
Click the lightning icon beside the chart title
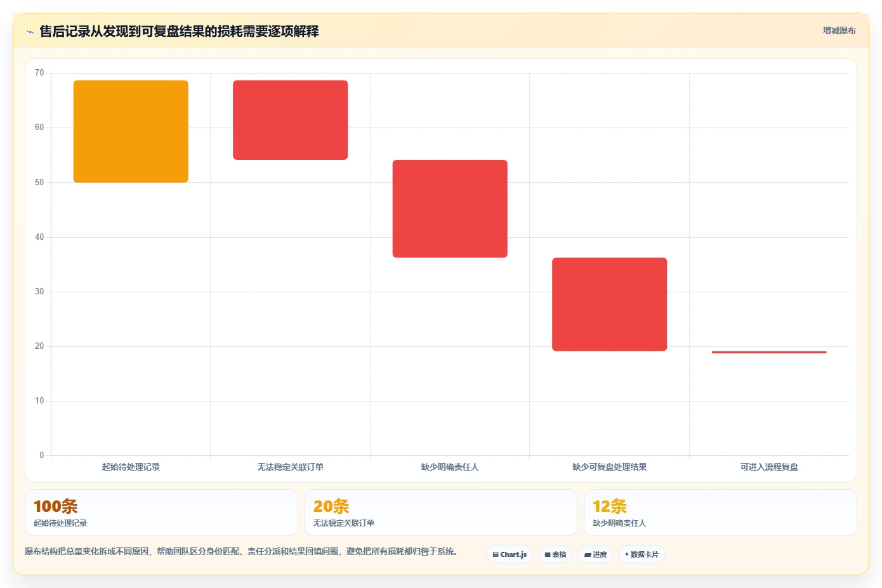(x=30, y=32)
